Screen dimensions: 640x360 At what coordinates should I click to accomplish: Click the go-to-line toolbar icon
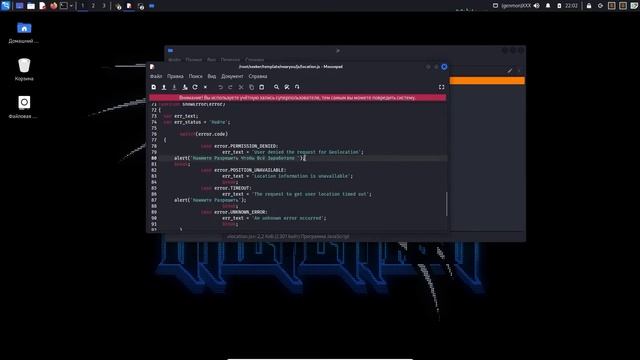point(297,87)
